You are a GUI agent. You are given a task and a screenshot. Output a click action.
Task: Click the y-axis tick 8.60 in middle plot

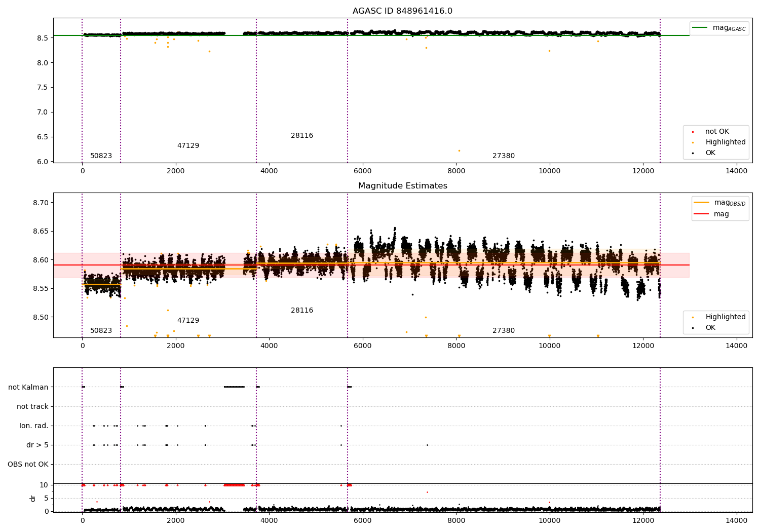coord(41,260)
